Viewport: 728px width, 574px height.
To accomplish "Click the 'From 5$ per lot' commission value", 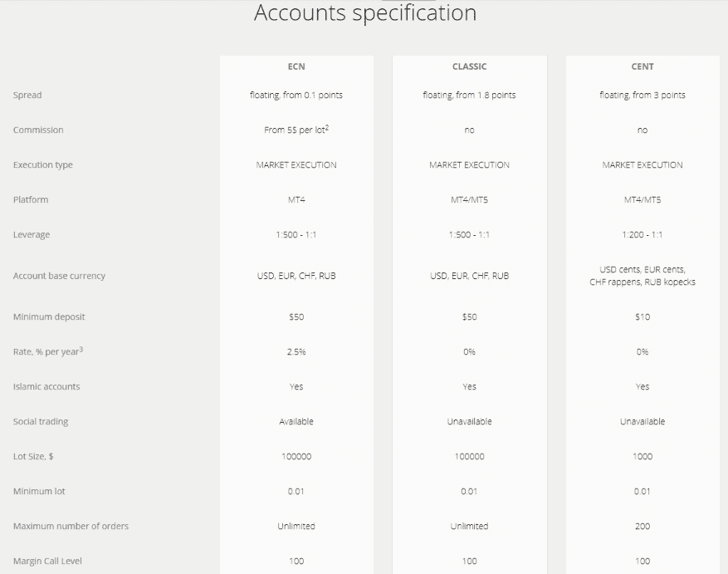I will 296,130.
